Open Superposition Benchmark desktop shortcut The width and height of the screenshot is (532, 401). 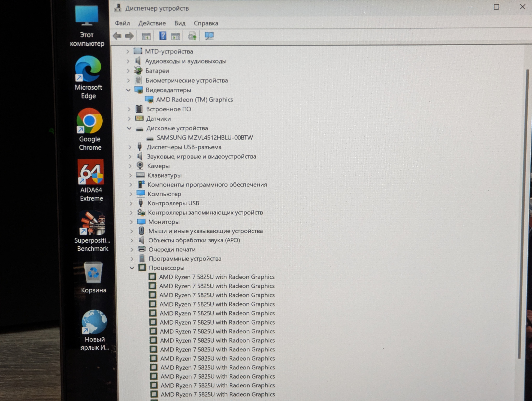click(92, 231)
